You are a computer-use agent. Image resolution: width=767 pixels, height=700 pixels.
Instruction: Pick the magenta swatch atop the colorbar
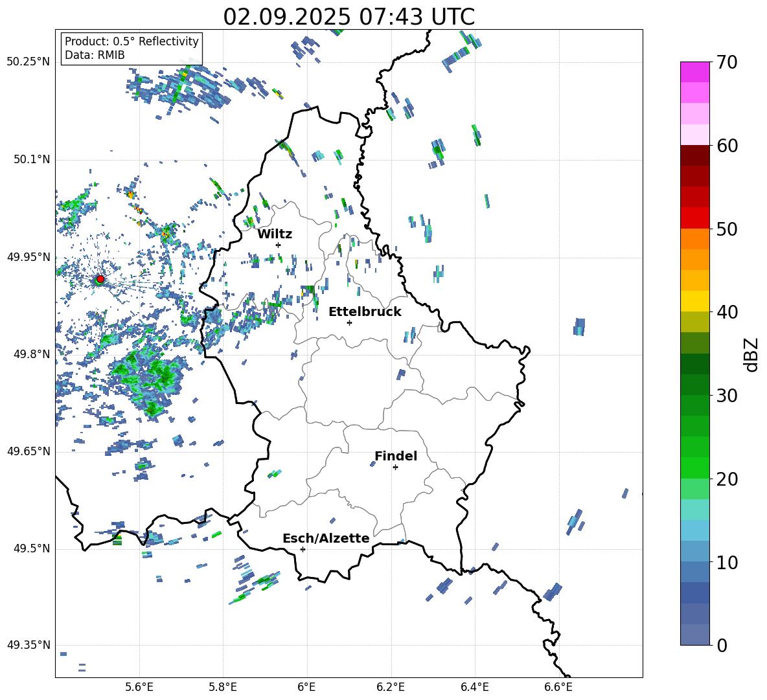coord(694,72)
